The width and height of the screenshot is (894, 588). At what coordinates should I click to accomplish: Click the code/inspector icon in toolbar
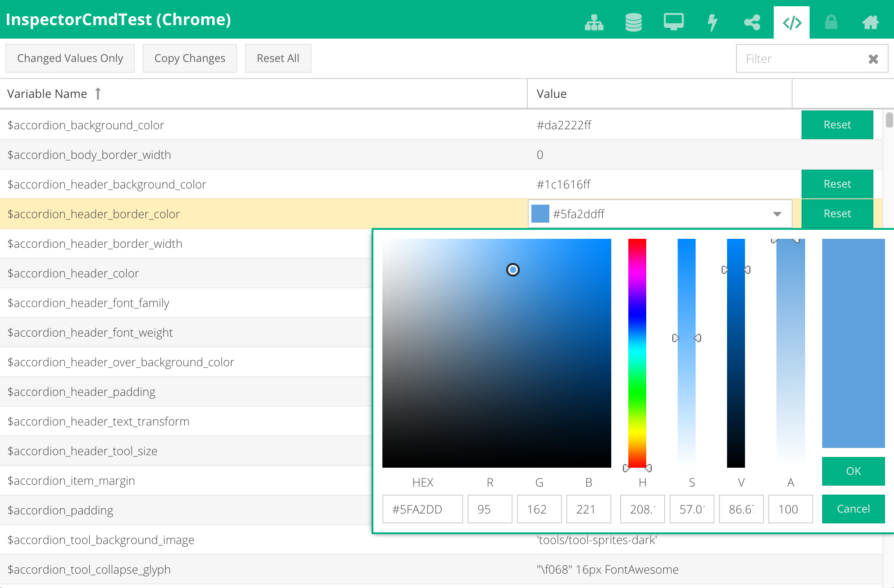click(791, 20)
